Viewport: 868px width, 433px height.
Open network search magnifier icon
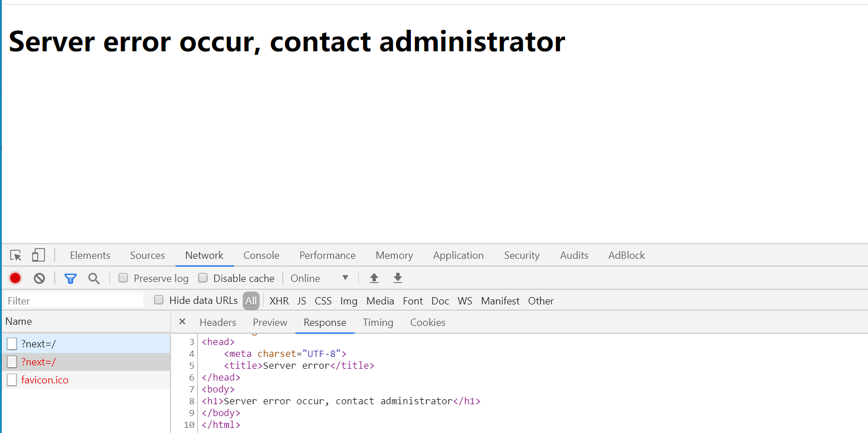(x=94, y=278)
